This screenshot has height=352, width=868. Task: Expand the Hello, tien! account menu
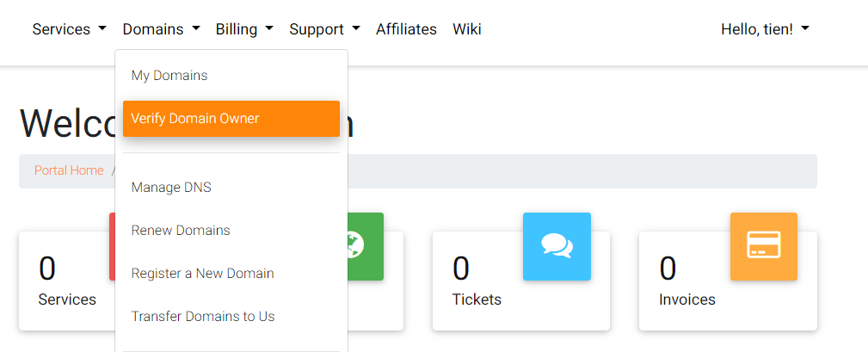(x=765, y=29)
